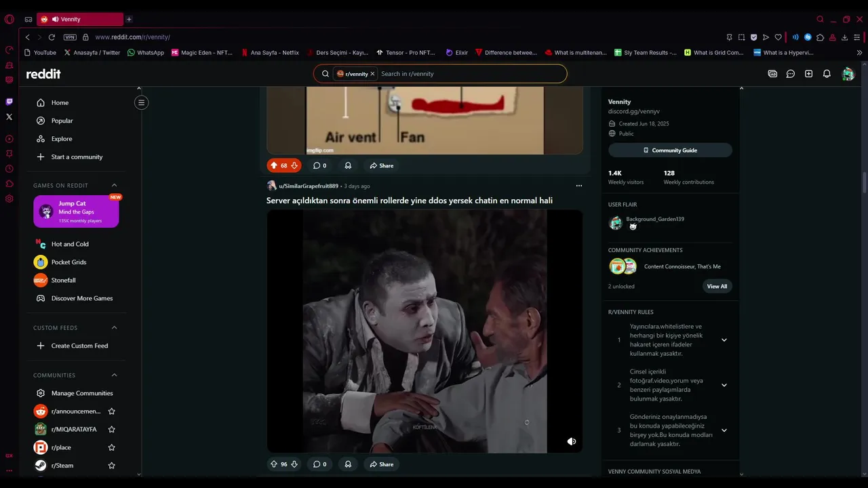Favorite r/MIQARATAYFA with its star
Image resolution: width=868 pixels, height=488 pixels.
112,429
